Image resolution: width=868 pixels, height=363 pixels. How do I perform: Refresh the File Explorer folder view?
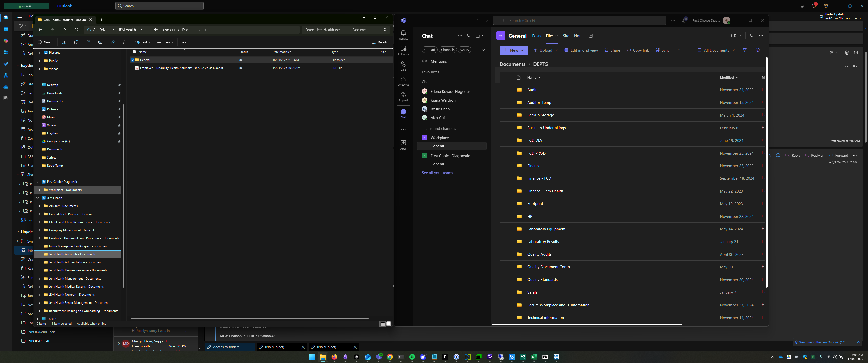point(76,30)
